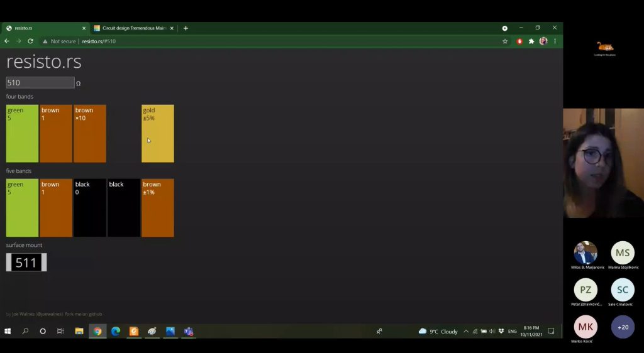This screenshot has height=353, width=644.
Task: Click the brown ×10 multiplier band
Action: click(x=89, y=134)
